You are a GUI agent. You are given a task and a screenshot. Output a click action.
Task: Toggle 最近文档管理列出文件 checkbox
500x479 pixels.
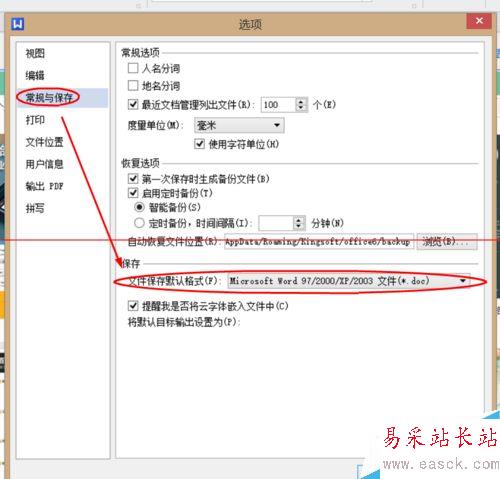(133, 104)
